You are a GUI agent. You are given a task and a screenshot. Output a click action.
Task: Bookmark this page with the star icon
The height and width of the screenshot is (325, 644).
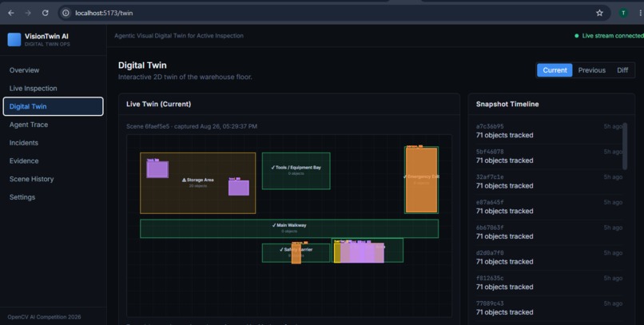(599, 13)
